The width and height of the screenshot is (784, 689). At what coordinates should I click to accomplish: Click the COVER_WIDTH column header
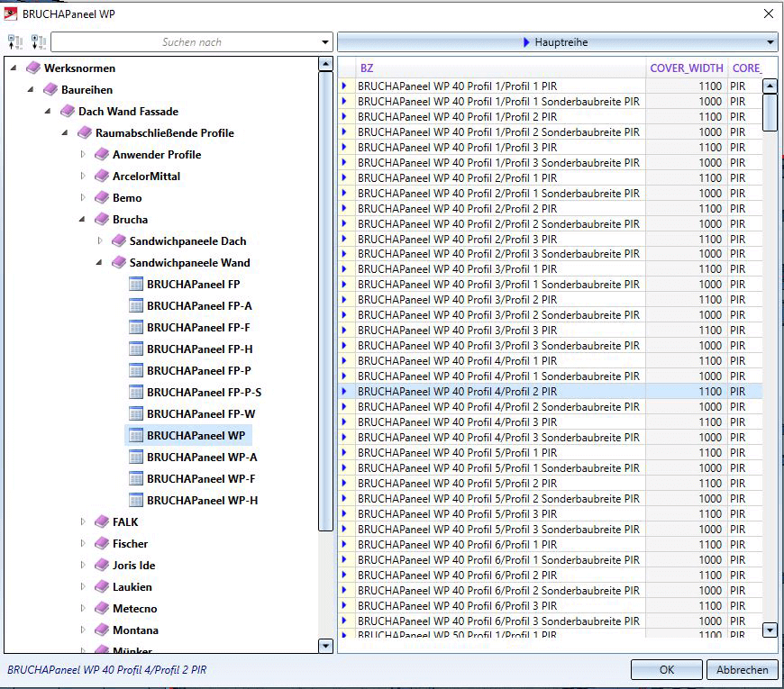686,68
